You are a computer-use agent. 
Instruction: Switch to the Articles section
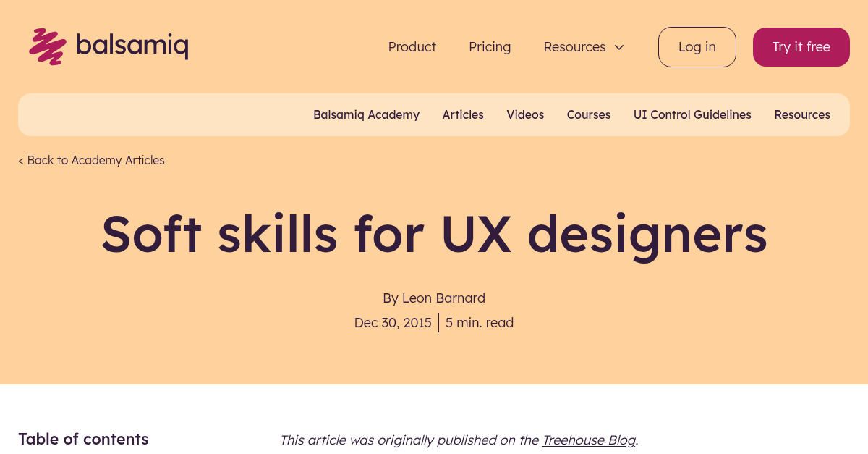463,114
